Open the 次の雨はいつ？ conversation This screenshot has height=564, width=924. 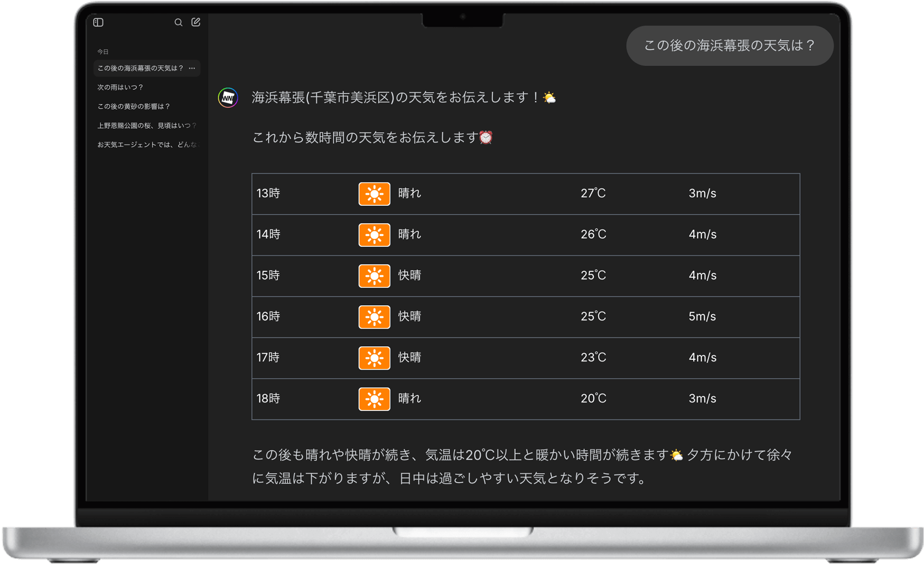[x=120, y=87]
